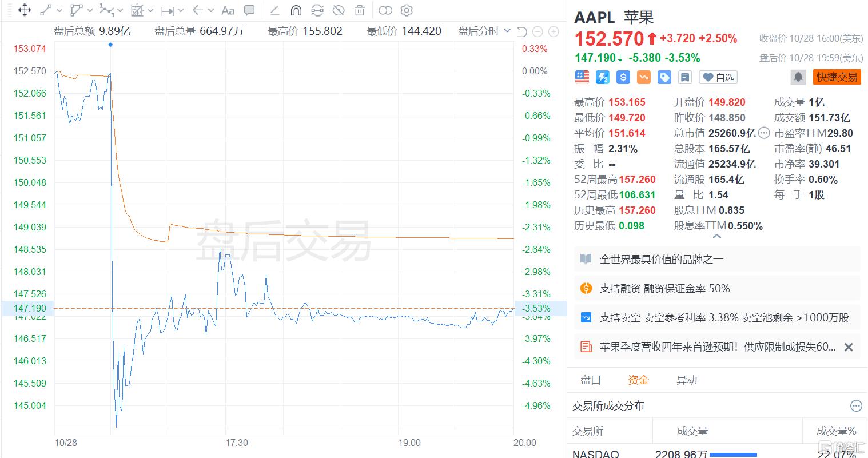
Task: Open the 全世界最具价值的品牌之一 info row
Action: [x=717, y=259]
